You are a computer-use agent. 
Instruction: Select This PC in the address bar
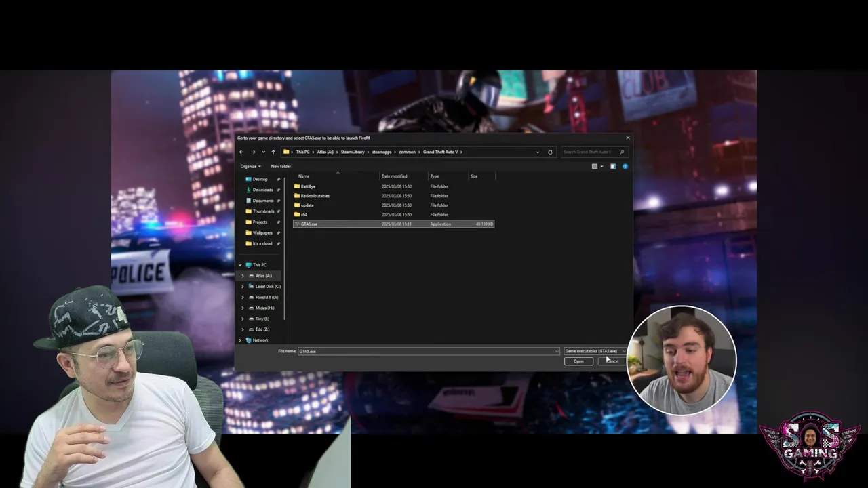302,152
